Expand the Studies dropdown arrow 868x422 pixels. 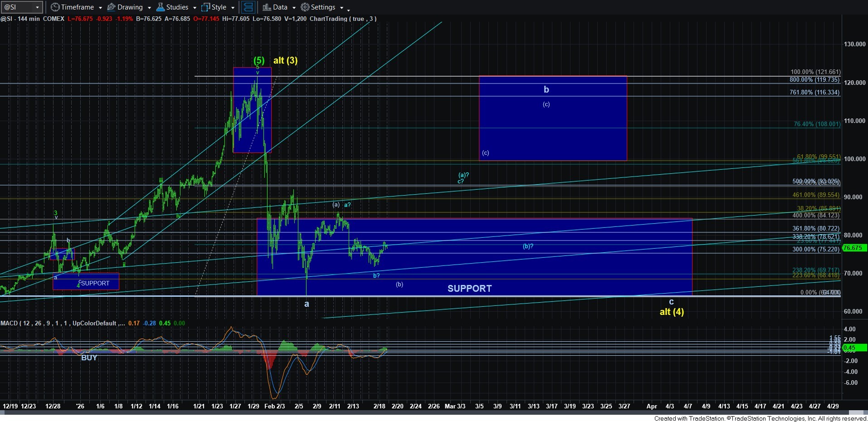point(195,8)
